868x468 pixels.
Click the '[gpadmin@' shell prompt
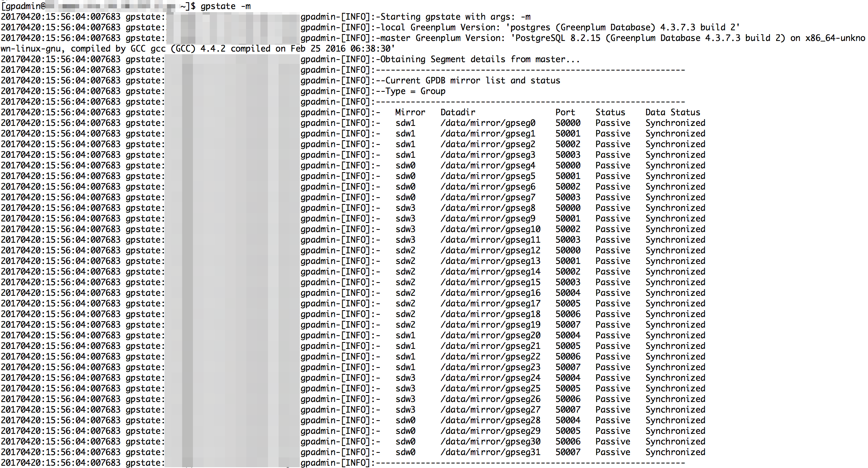23,6
